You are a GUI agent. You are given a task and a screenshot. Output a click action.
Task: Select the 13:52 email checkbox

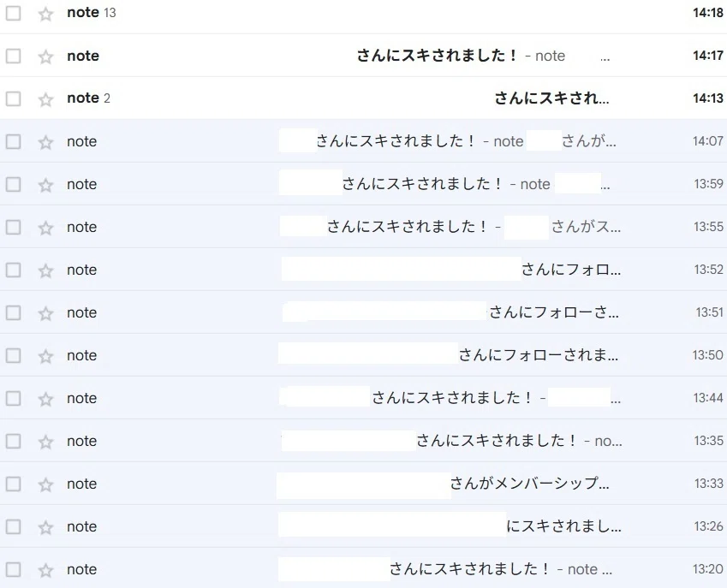pyautogui.click(x=13, y=270)
